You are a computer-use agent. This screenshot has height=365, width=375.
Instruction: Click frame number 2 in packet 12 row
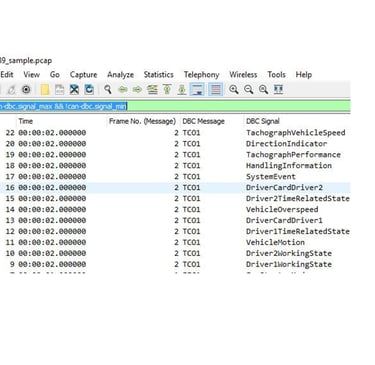pos(176,231)
